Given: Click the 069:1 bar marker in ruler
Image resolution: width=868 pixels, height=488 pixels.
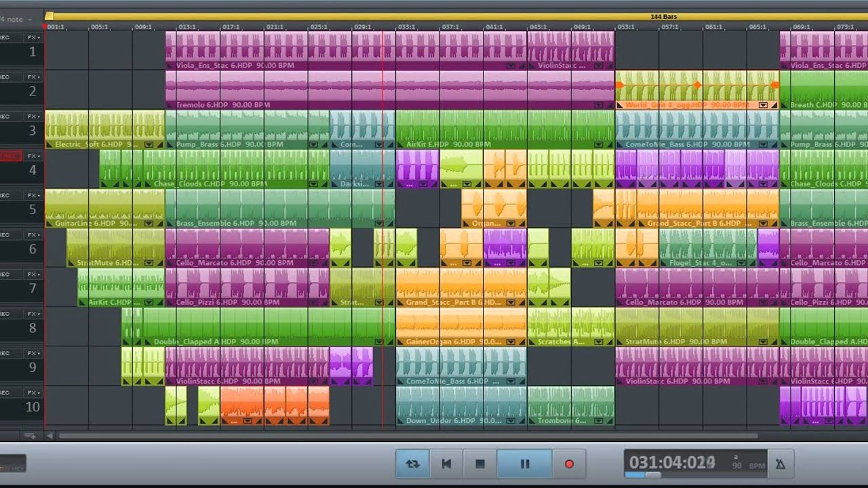Looking at the screenshot, I should [802, 27].
